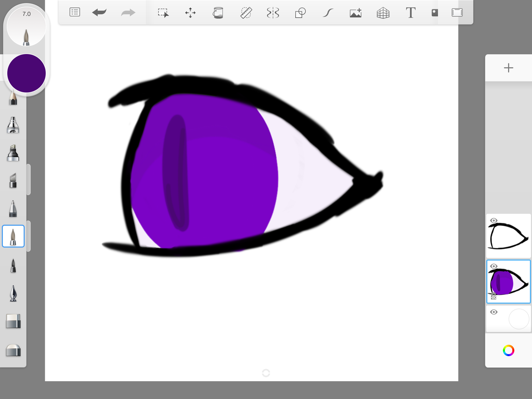Select the soft rounded eraser
Image resolution: width=532 pixels, height=399 pixels.
pyautogui.click(x=13, y=350)
